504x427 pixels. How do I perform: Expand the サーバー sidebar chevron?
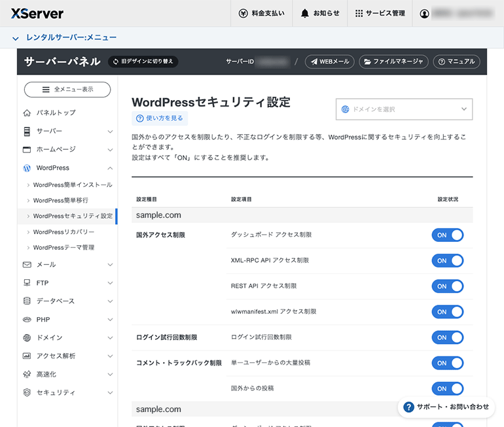click(110, 131)
